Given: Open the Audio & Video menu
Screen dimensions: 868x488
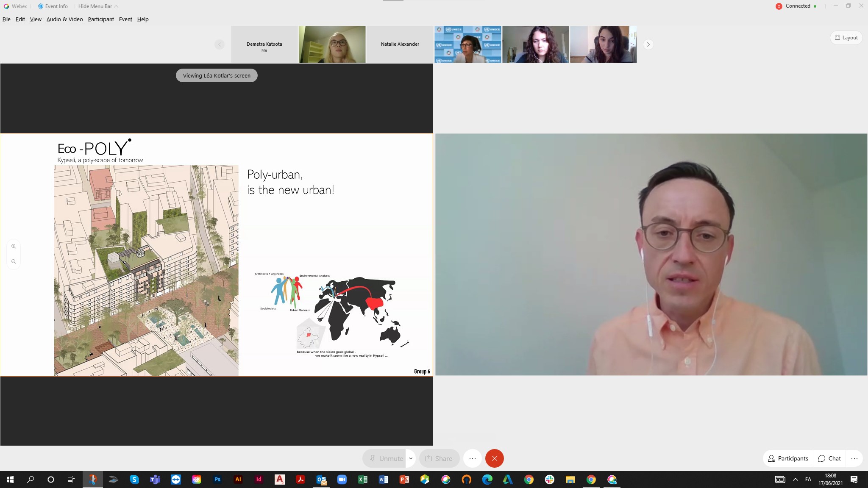Looking at the screenshot, I should (x=64, y=19).
